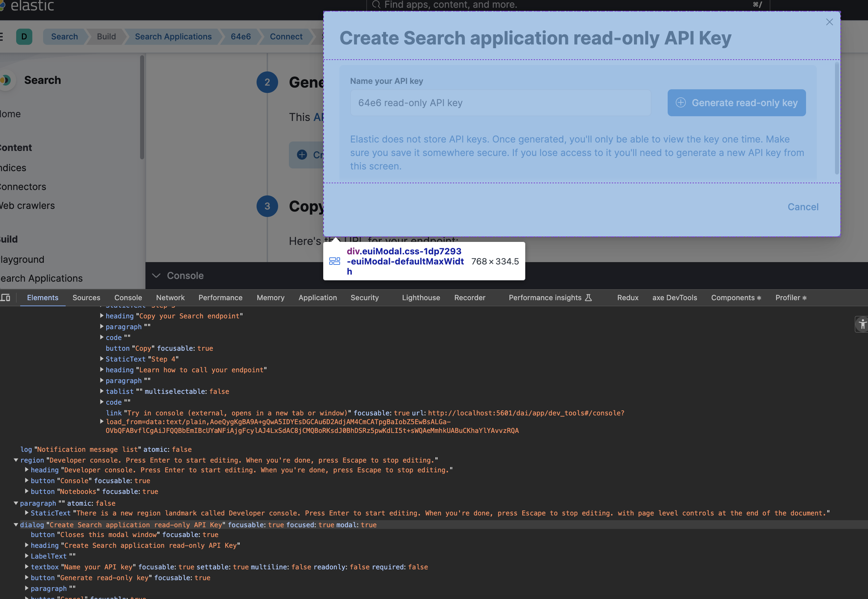Image resolution: width=868 pixels, height=599 pixels.
Task: Close the Create API Key modal
Action: (x=829, y=22)
